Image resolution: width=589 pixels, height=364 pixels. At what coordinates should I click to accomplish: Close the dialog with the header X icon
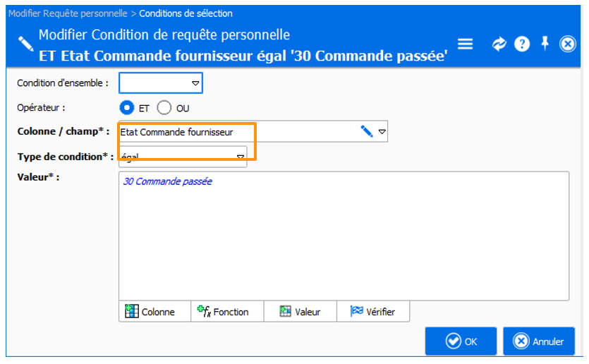pyautogui.click(x=568, y=44)
